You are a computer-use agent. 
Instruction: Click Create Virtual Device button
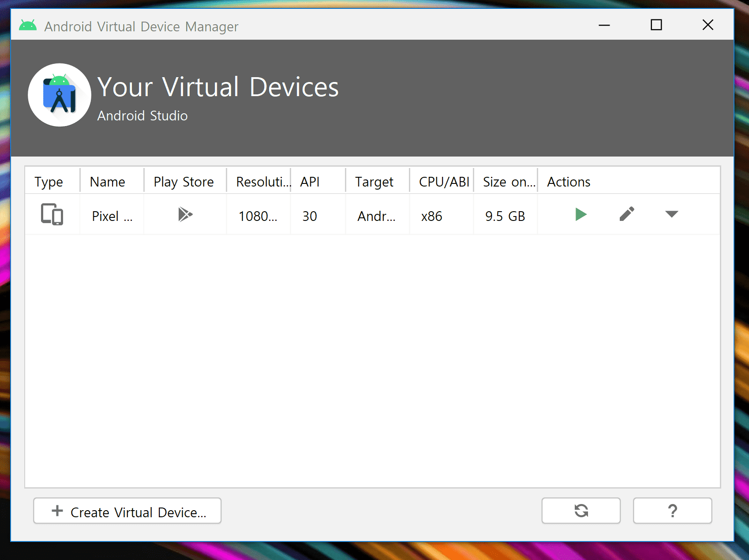click(x=127, y=511)
